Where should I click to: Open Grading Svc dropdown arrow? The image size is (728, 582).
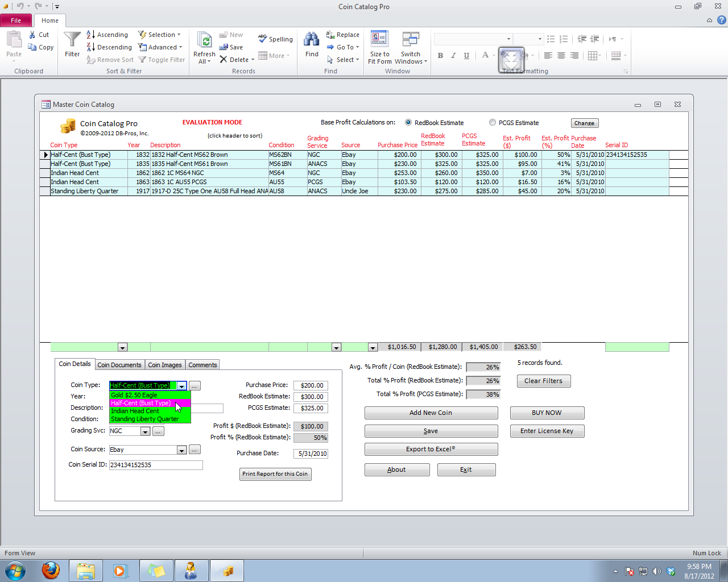pyautogui.click(x=145, y=431)
